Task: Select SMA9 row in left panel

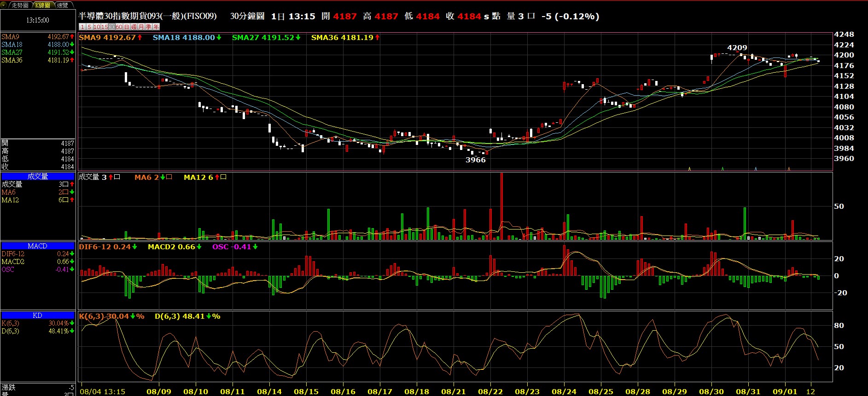Action: (x=38, y=37)
